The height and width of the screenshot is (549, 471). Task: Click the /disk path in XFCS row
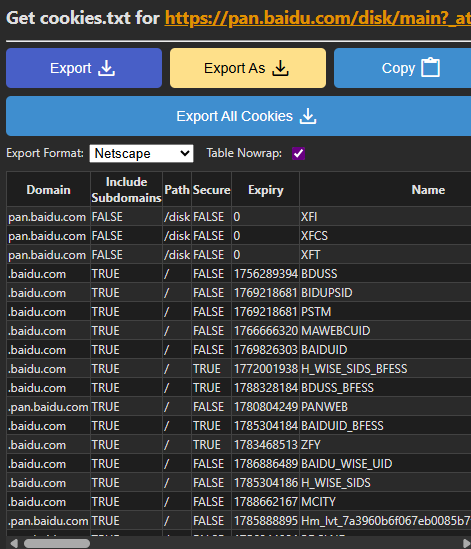point(177,236)
